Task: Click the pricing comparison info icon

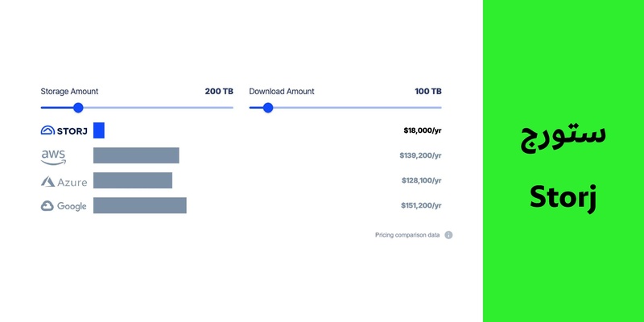Action: click(448, 235)
